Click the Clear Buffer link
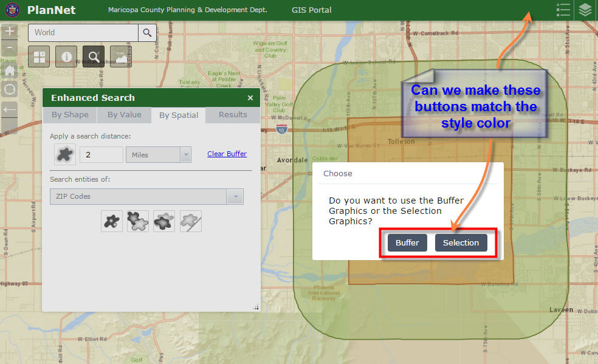The height and width of the screenshot is (364, 598). tap(227, 154)
